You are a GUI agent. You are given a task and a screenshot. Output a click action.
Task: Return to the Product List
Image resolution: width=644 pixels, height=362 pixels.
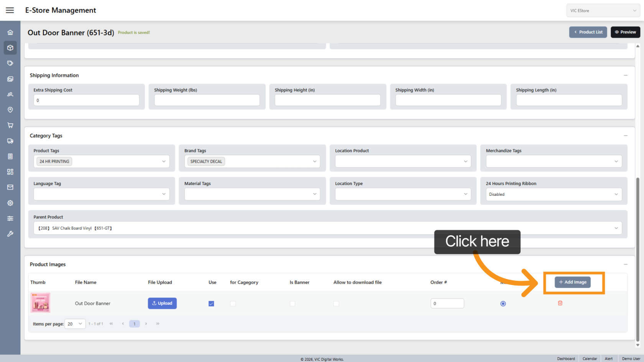coord(588,32)
